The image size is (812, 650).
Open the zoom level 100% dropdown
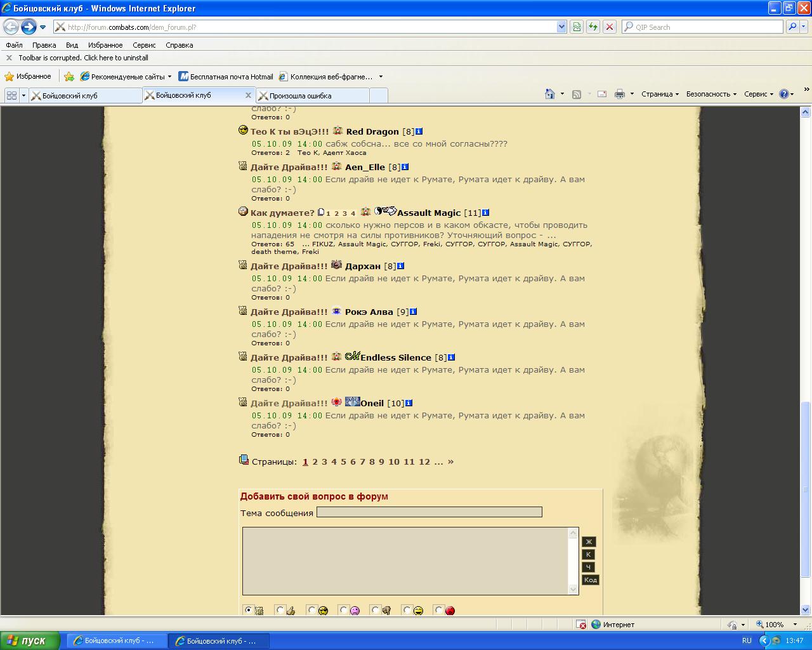(x=795, y=625)
